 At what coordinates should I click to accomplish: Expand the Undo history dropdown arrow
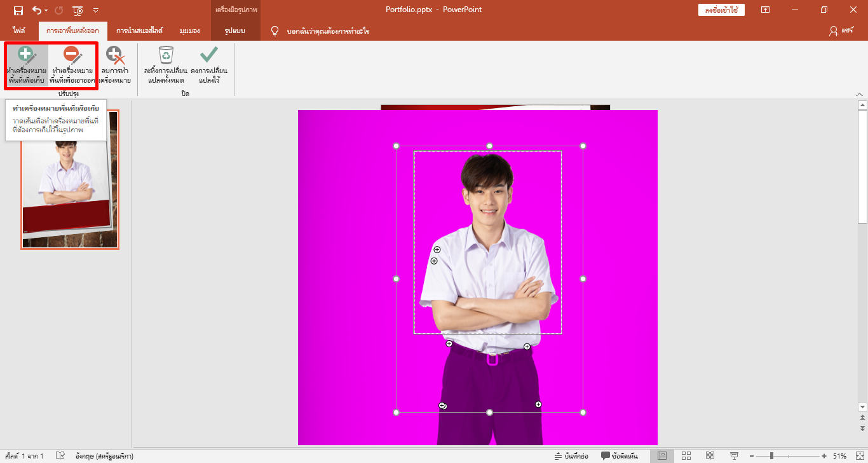tap(46, 11)
